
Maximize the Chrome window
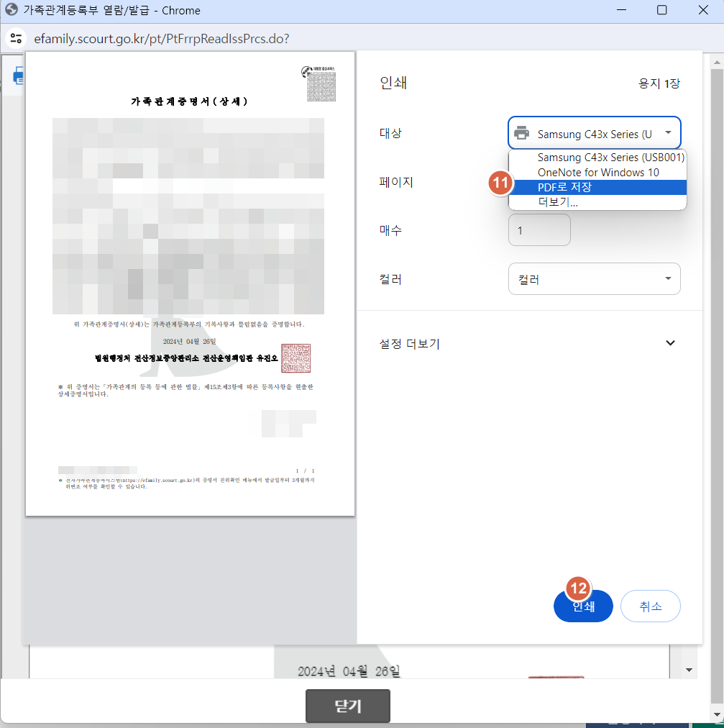coord(662,10)
